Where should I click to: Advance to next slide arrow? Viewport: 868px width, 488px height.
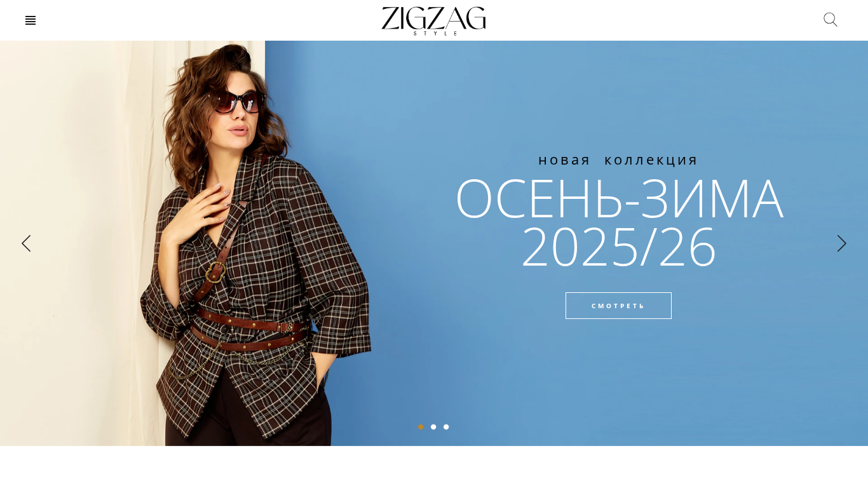pyautogui.click(x=842, y=243)
